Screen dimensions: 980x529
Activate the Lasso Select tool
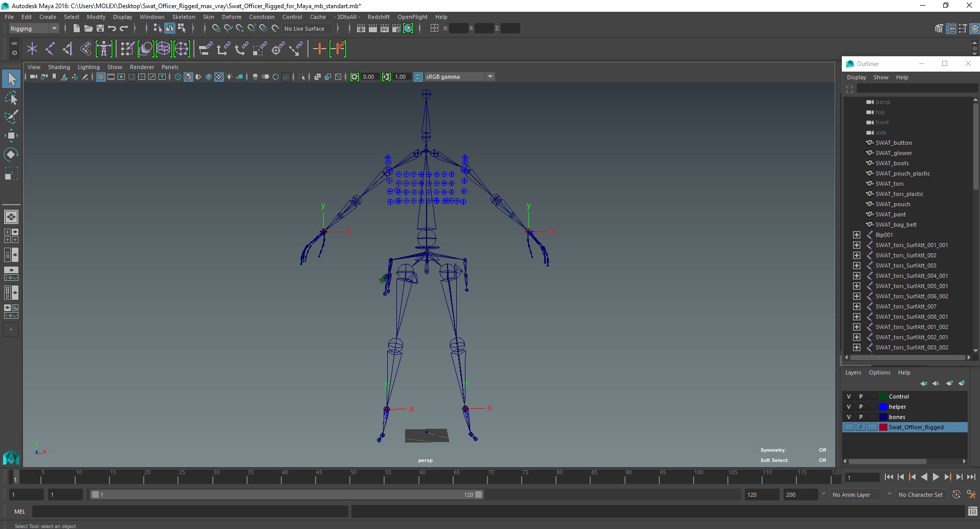[11, 98]
